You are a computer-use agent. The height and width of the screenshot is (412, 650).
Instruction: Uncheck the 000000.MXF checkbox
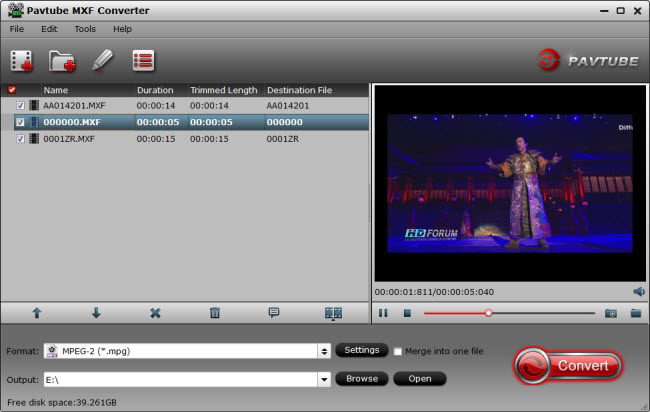click(x=20, y=122)
